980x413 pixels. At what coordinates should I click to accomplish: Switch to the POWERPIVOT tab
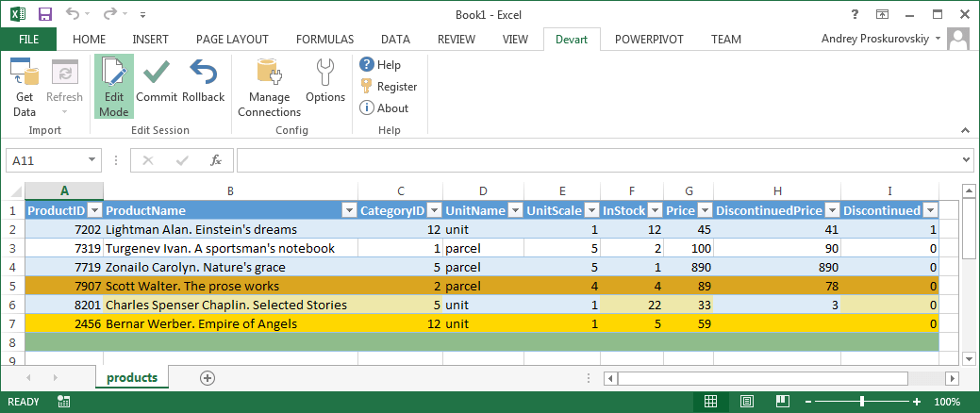point(649,40)
